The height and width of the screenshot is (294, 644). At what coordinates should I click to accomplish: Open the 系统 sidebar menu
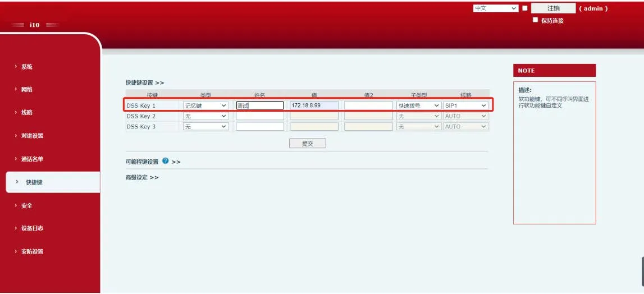(27, 67)
